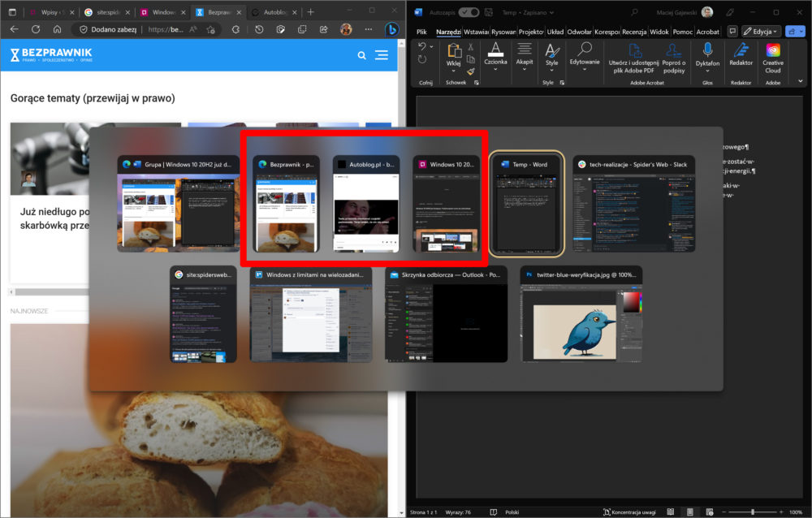
Task: Switch to the Wstawianie ribbon tab
Action: coord(476,32)
